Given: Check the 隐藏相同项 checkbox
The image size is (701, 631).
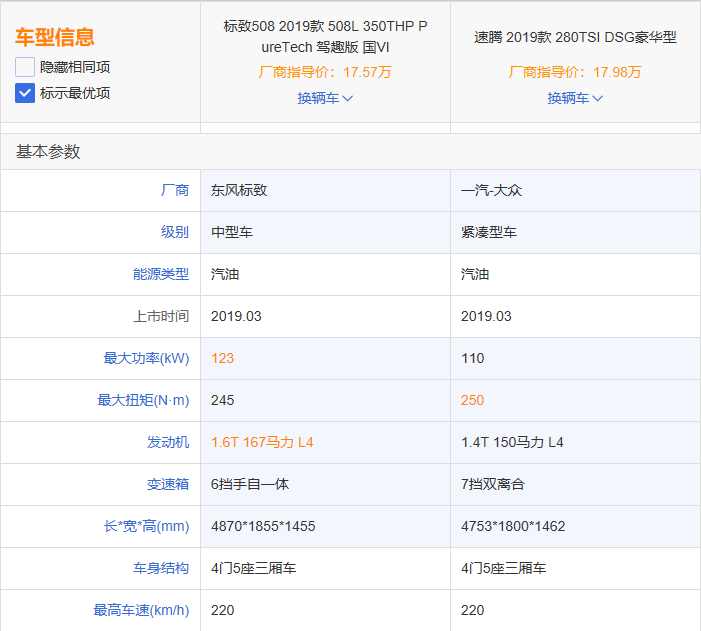Looking at the screenshot, I should [x=25, y=67].
